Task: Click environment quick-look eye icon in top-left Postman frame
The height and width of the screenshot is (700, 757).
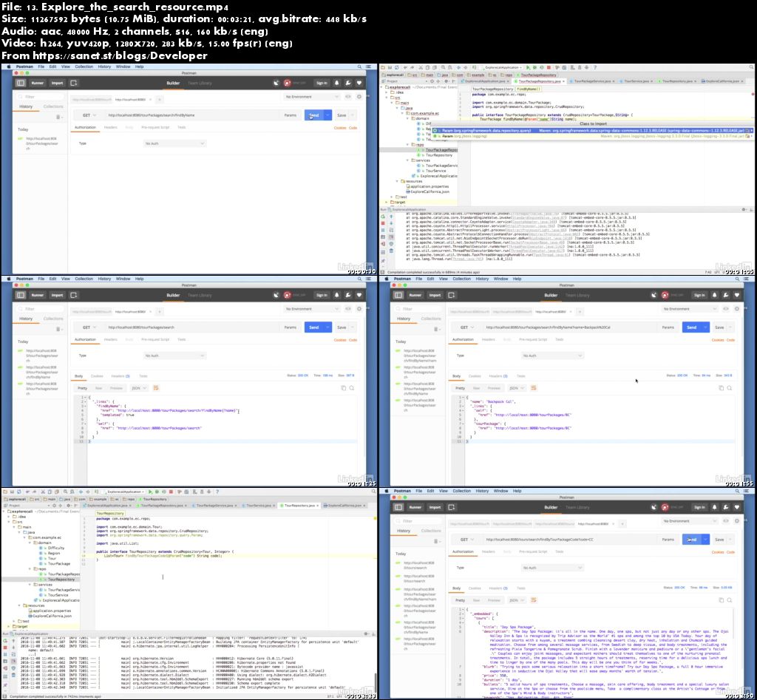Action: (348, 97)
